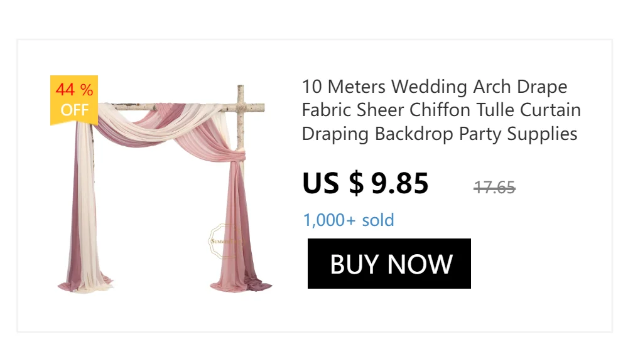
Task: Select the Fabric Sheer Chiffon Tulle Curtain title line
Action: click(441, 110)
